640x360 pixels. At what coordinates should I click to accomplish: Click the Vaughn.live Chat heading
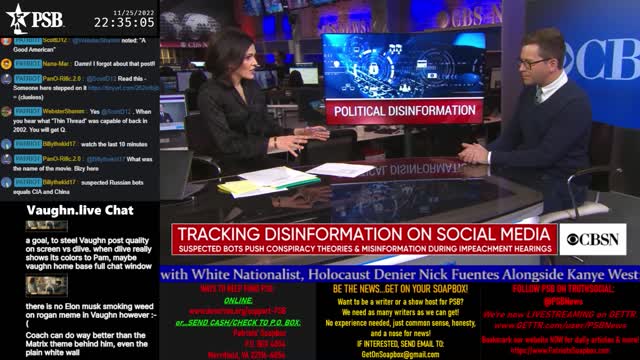point(80,211)
